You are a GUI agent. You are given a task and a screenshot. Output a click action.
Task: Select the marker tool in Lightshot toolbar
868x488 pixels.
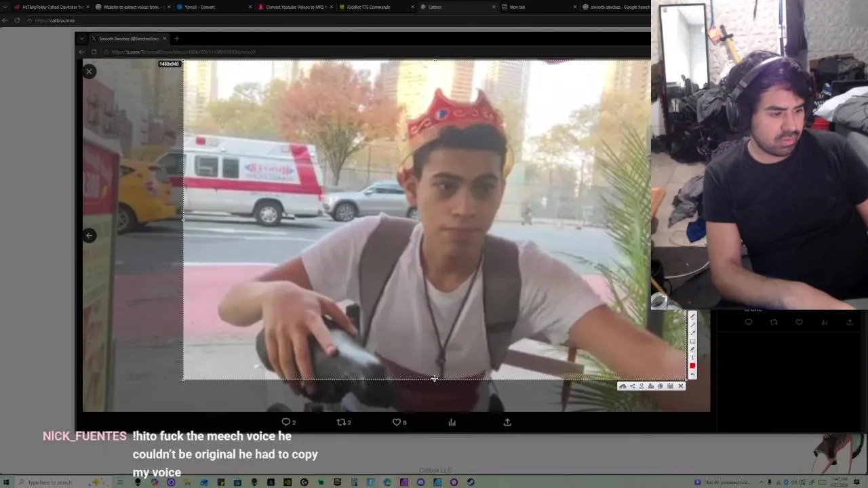click(x=692, y=349)
